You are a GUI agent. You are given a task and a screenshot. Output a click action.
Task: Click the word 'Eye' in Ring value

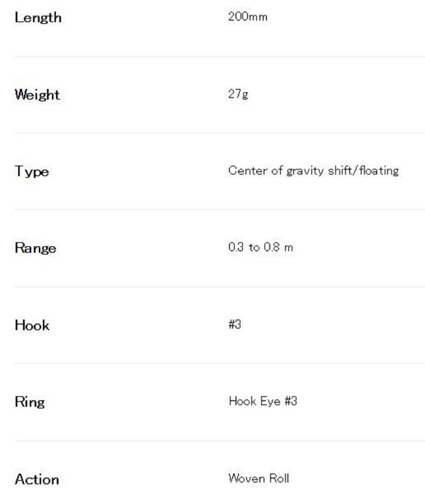click(270, 401)
